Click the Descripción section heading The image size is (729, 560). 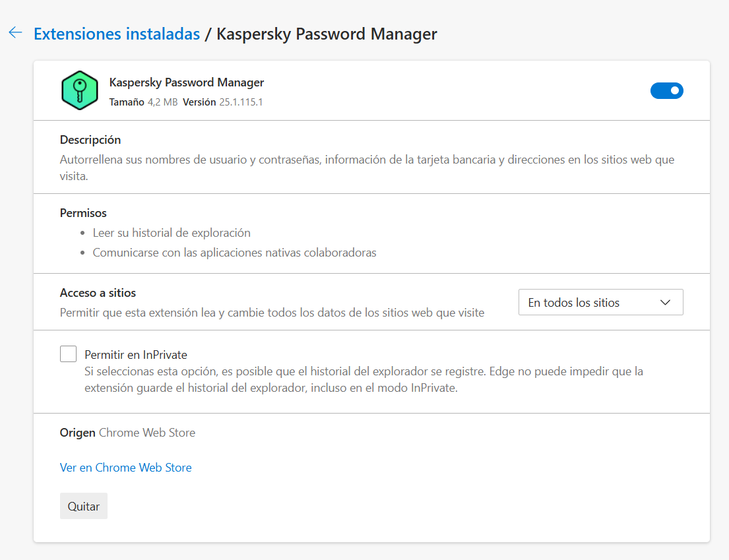[90, 140]
